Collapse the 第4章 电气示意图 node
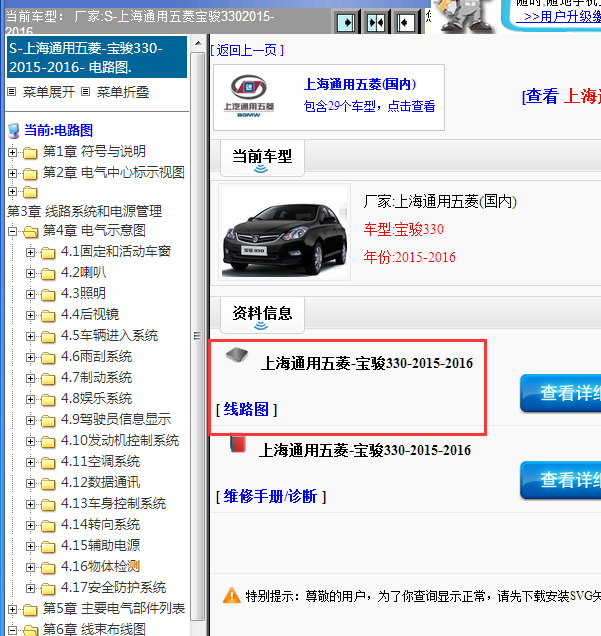The width and height of the screenshot is (601, 636). [x=13, y=232]
